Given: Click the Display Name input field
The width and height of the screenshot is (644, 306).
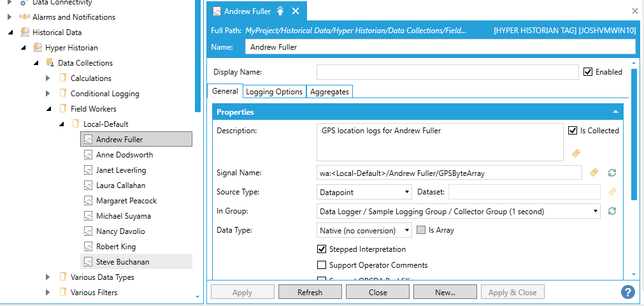Looking at the screenshot, I should 447,72.
